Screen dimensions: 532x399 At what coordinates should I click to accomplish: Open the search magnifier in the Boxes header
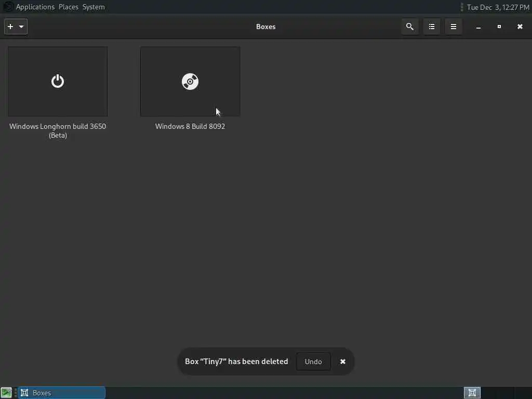tap(409, 26)
